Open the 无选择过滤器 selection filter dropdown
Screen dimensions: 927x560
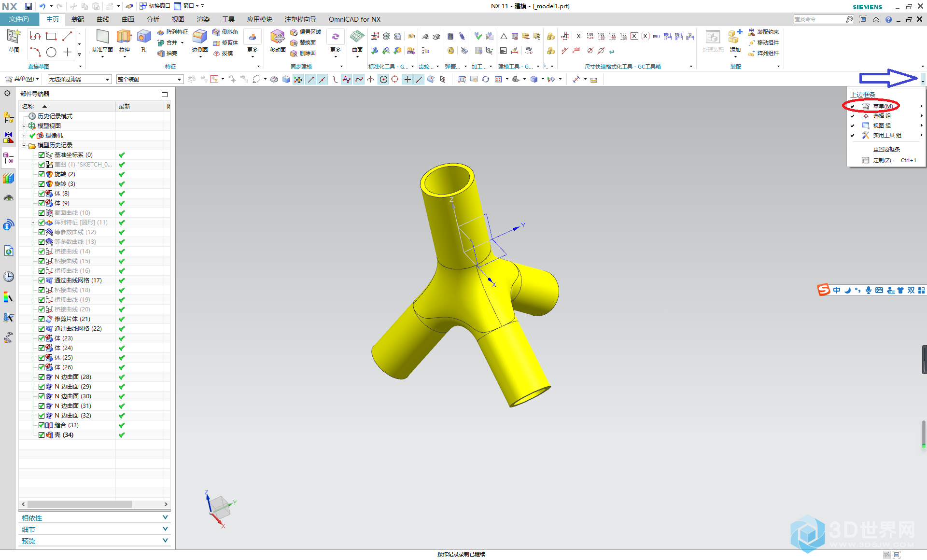click(x=80, y=79)
